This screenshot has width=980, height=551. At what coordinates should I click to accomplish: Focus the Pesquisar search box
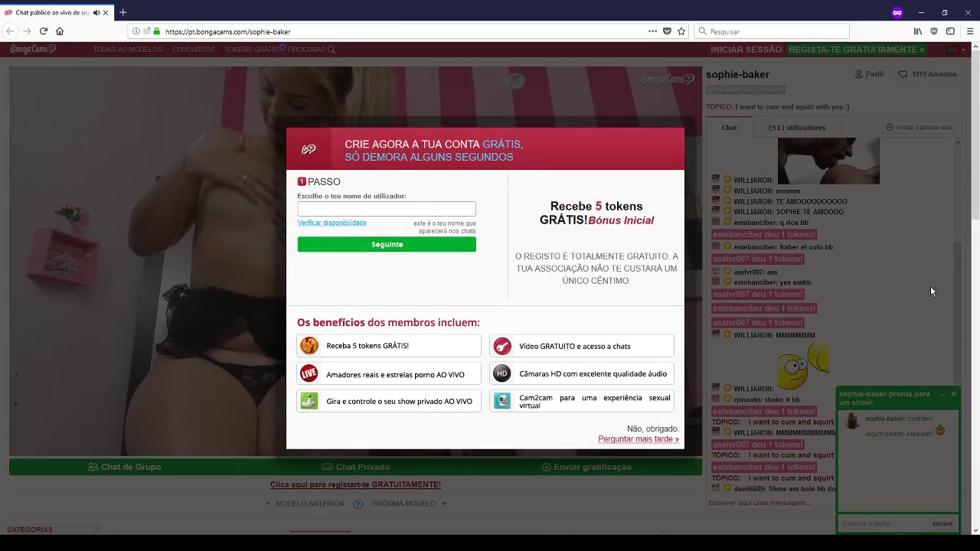point(772,31)
